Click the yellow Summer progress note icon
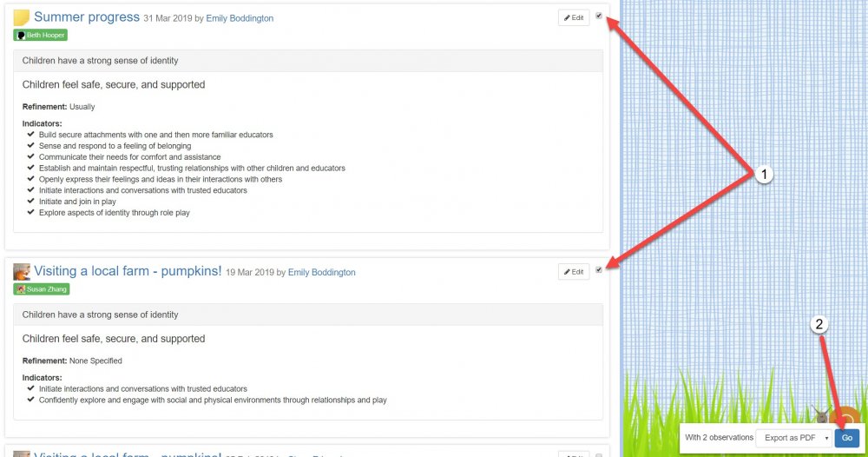 [22, 17]
